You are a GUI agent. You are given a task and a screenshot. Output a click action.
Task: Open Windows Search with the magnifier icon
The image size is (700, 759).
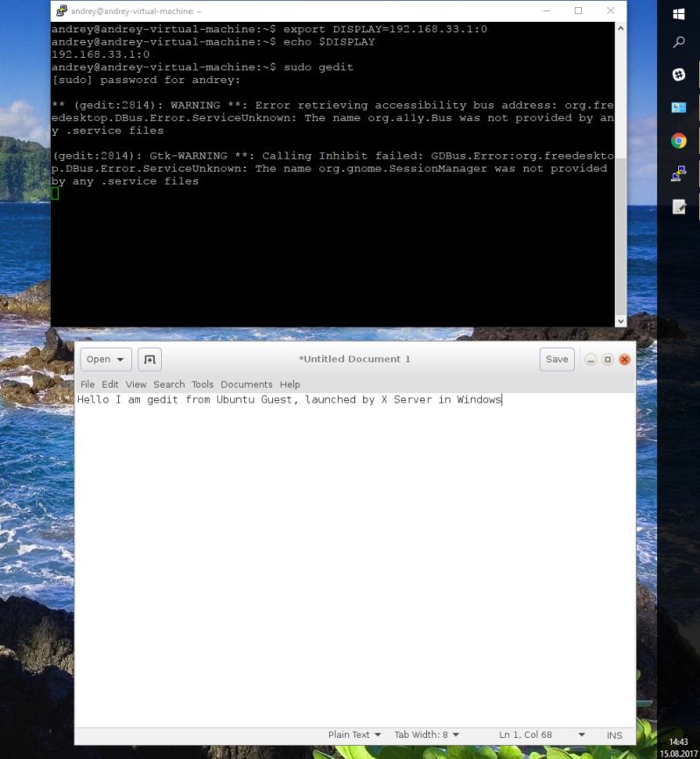pyautogui.click(x=678, y=41)
